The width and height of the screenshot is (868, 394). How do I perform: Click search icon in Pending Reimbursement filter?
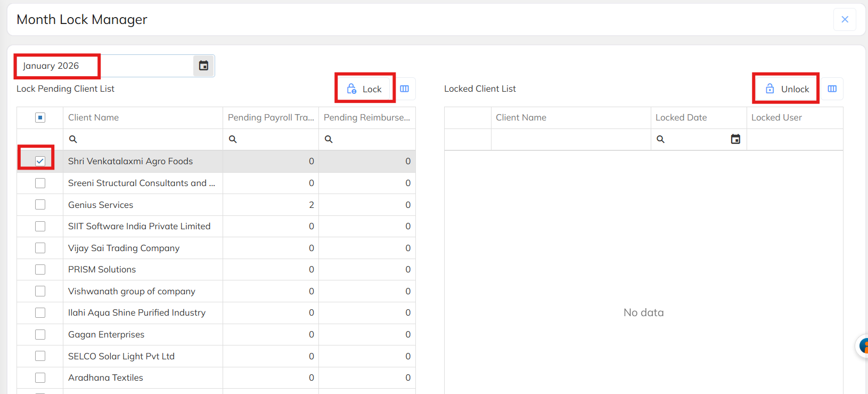click(329, 139)
